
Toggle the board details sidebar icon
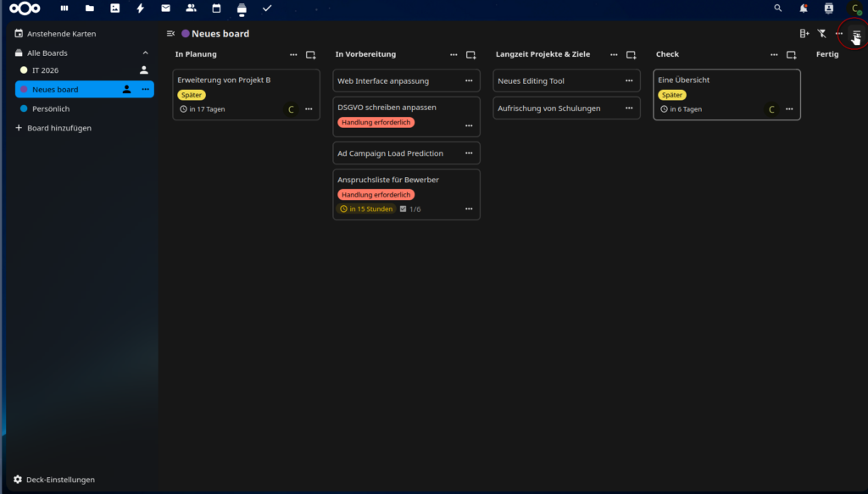point(856,34)
